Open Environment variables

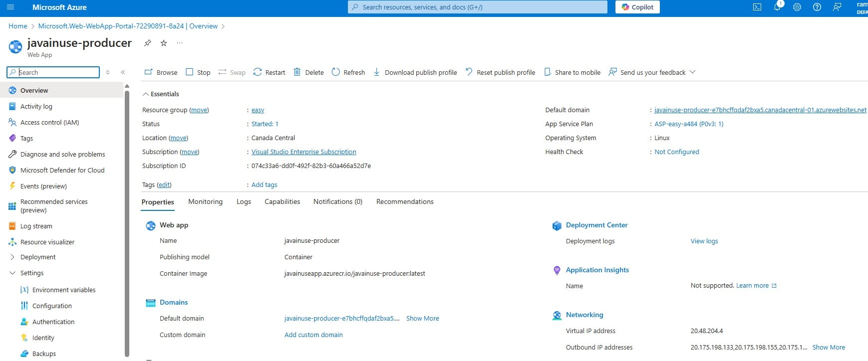64,290
